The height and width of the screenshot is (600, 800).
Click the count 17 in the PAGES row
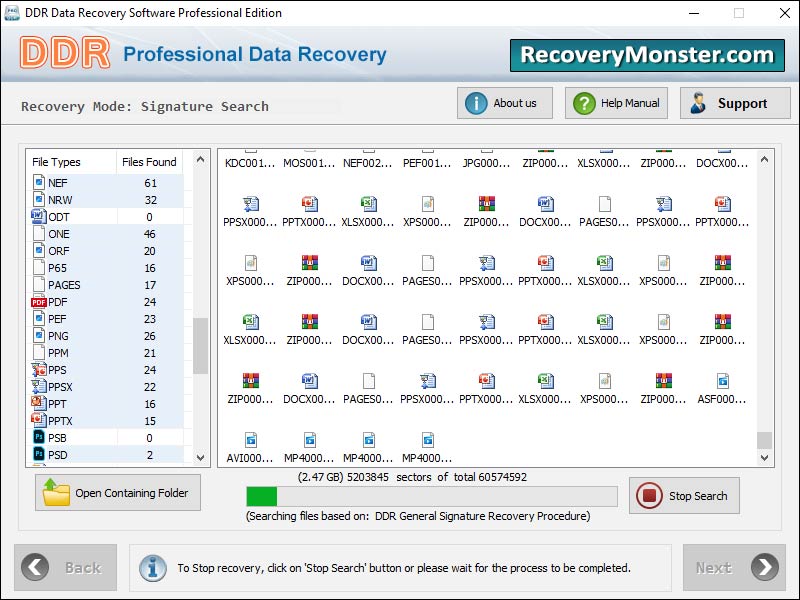point(150,285)
